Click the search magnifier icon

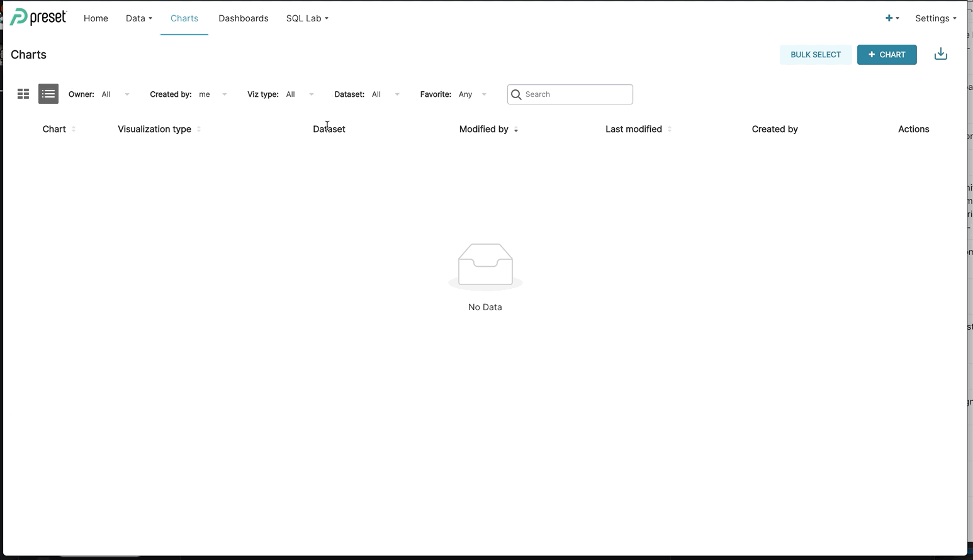click(x=516, y=94)
